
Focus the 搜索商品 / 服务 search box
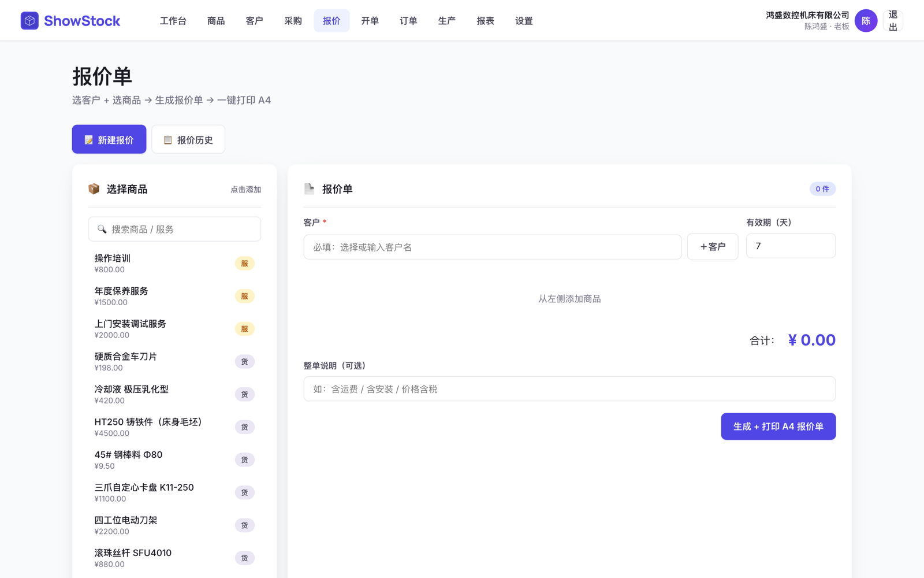(174, 229)
